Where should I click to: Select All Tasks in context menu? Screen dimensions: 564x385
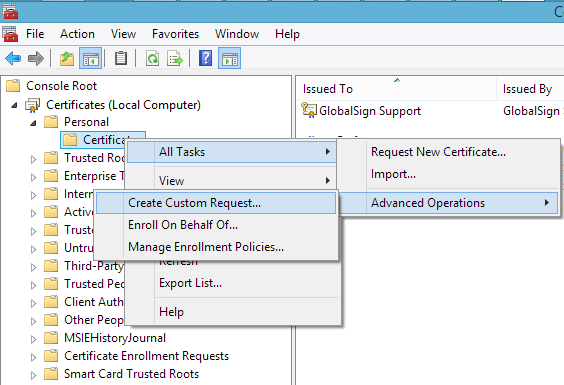(x=231, y=152)
